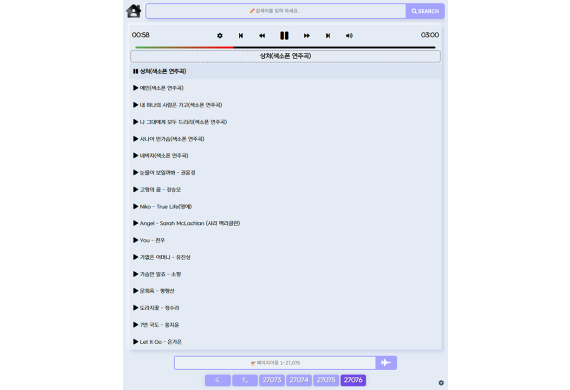Image resolution: width=570 pixels, height=390 pixels.
Task: Play the 네박자 saxophone track
Action: (285, 156)
